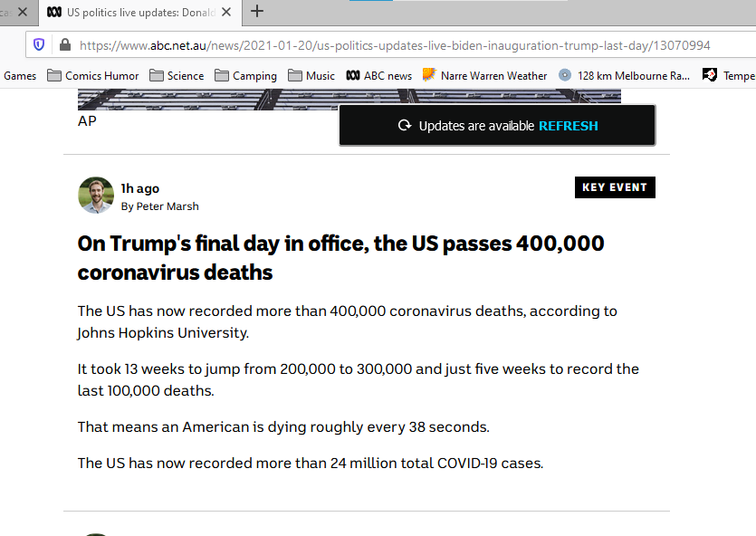This screenshot has width=756, height=536.
Task: Click the tracking protection shield icon
Action: [39, 45]
